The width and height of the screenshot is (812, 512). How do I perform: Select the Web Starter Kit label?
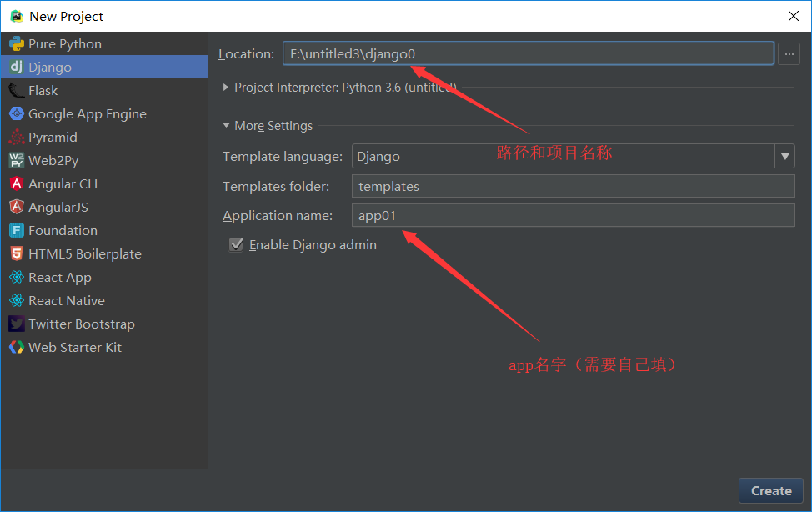click(75, 347)
